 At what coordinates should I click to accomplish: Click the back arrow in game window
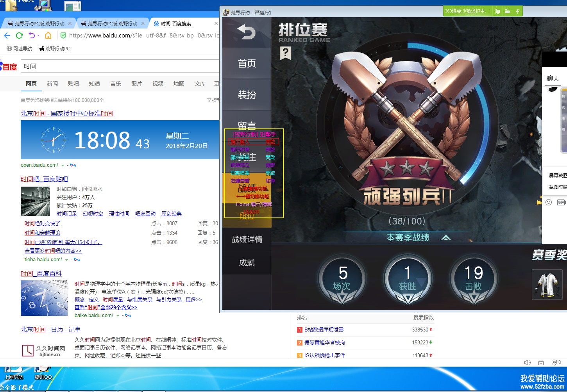tap(246, 32)
